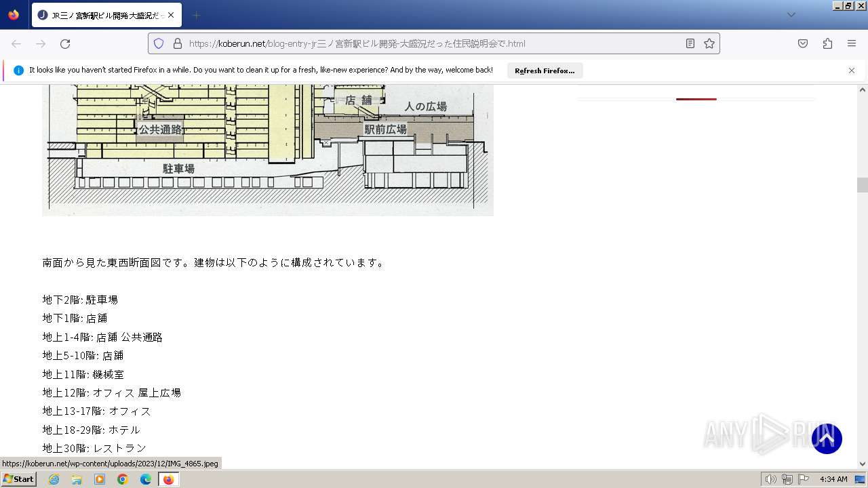Click the padlock site information icon
The height and width of the screenshot is (488, 868).
[178, 43]
